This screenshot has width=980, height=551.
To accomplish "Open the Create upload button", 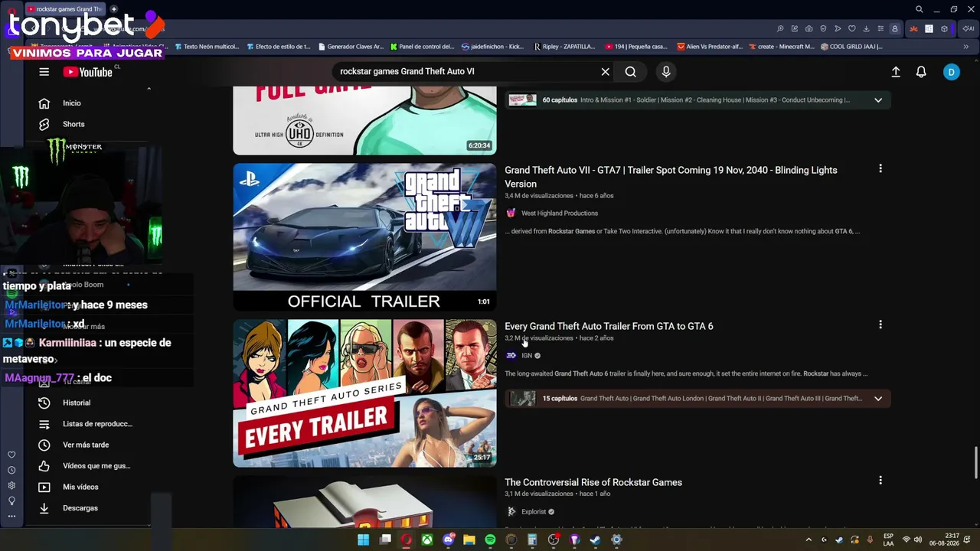I will pyautogui.click(x=896, y=72).
